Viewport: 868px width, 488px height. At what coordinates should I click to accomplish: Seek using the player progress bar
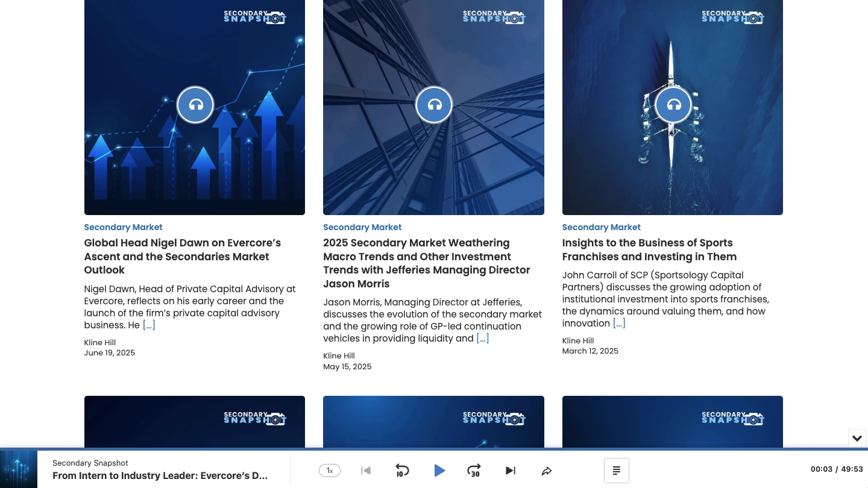coord(434,449)
